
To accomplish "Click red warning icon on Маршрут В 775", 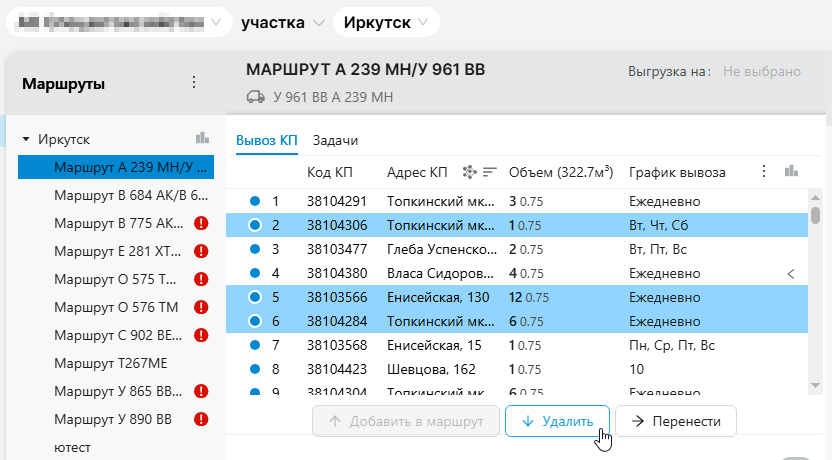I will (201, 223).
